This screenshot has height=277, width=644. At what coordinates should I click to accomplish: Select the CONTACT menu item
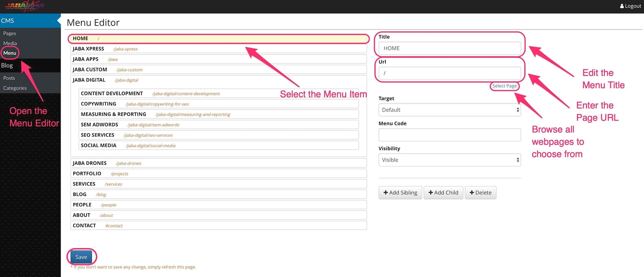[219, 226]
